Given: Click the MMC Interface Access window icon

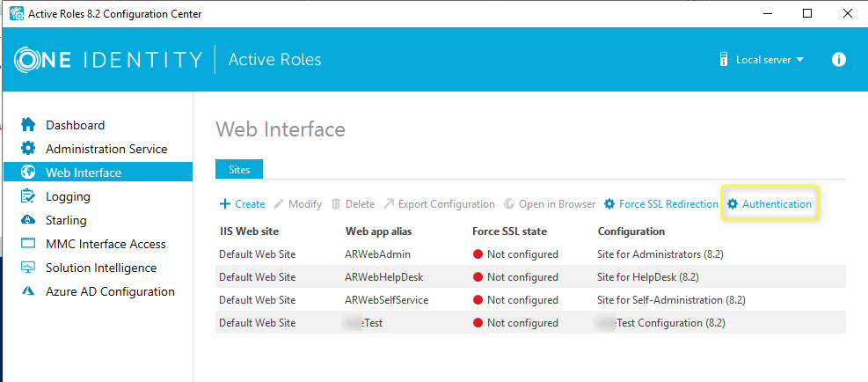Looking at the screenshot, I should click(27, 244).
